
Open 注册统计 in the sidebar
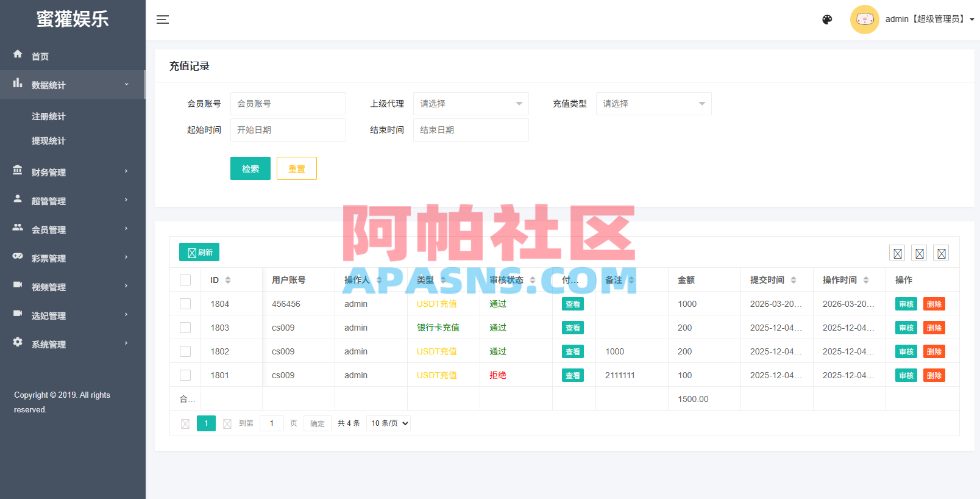click(x=49, y=117)
